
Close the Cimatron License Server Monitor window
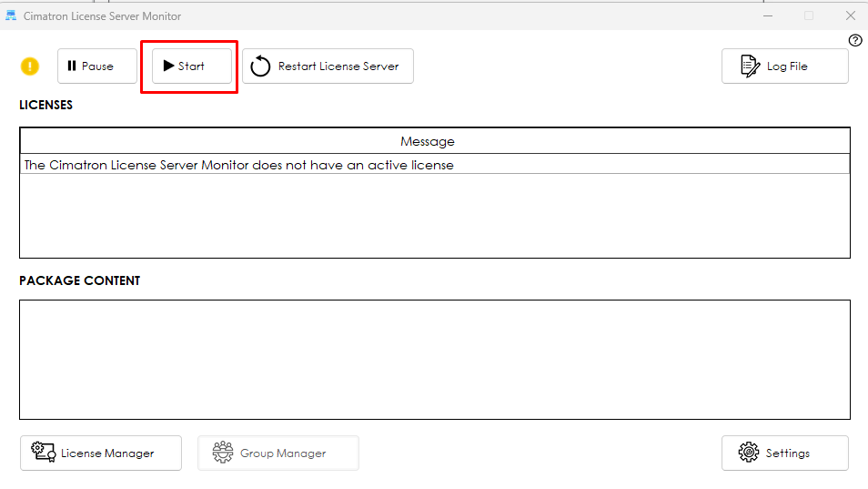tap(851, 16)
